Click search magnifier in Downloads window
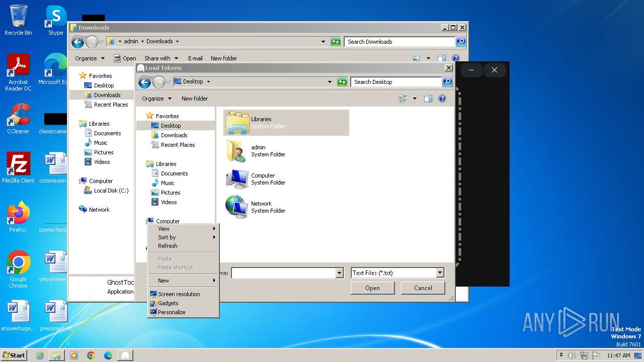 [461, 42]
